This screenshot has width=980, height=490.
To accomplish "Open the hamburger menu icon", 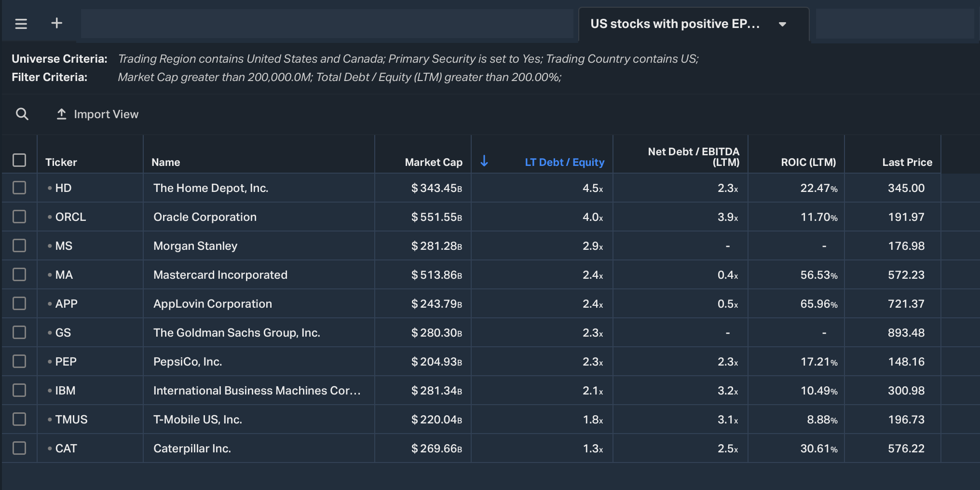I will [21, 24].
